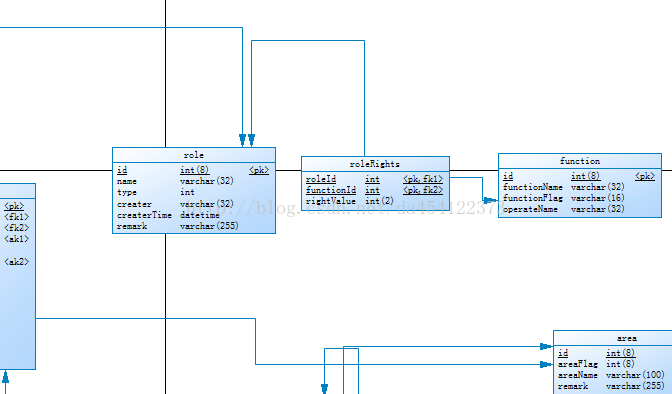Click the id column in role table
The height and width of the screenshot is (394, 672).
coord(122,170)
